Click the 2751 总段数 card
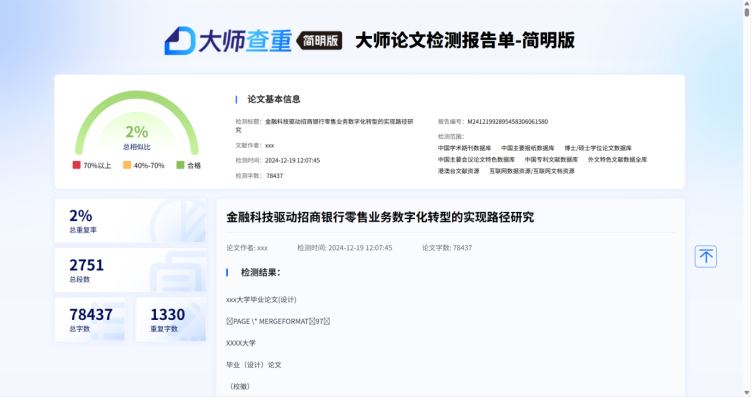This screenshot has height=397, width=752. coord(130,270)
